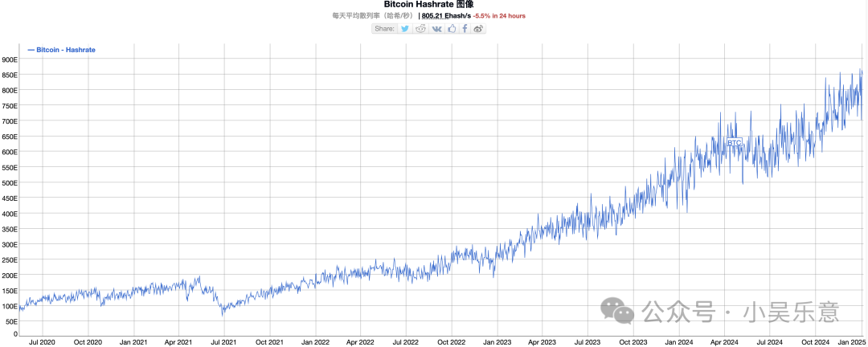Click the 'Share:' label
This screenshot has width=868, height=347.
coord(385,28)
